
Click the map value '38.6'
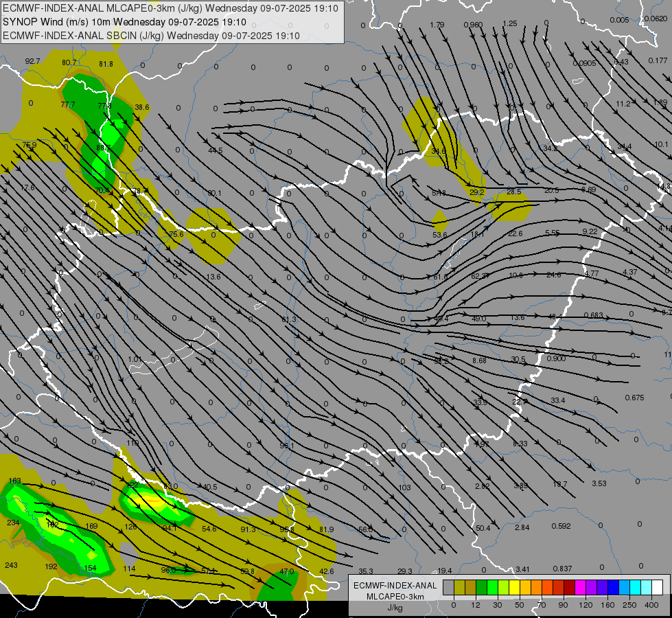click(142, 107)
